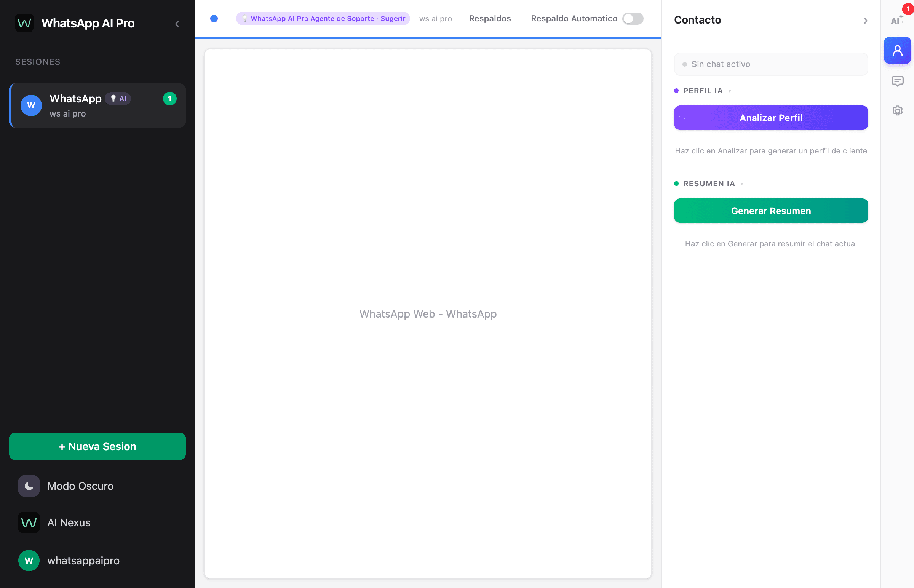Click the Generar Resumen button
Image resolution: width=914 pixels, height=588 pixels.
771,210
